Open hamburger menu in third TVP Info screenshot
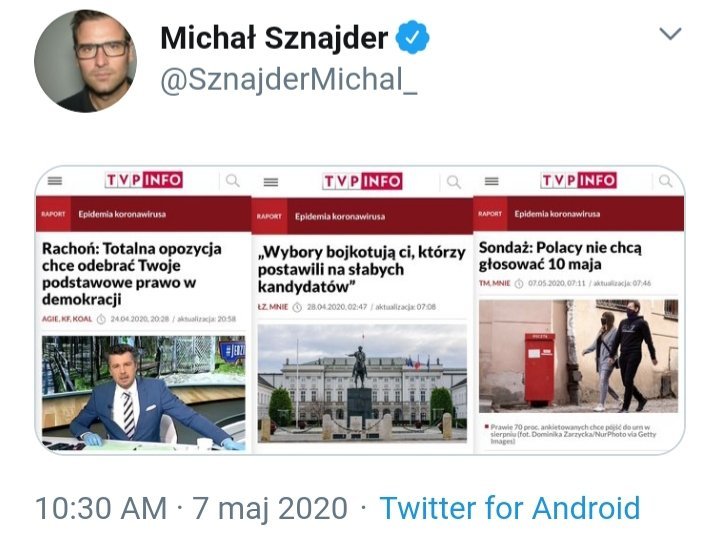Viewport: 720px width, 540px height. point(491,181)
